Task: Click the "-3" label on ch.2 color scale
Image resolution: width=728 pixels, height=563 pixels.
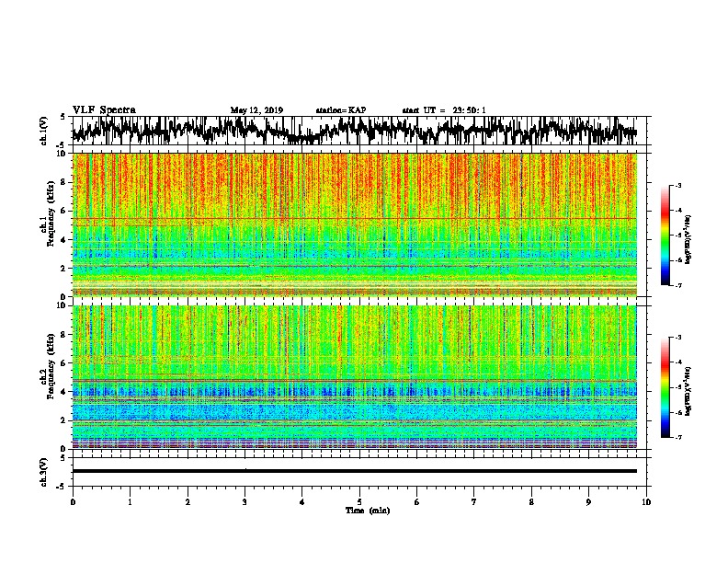Action: click(x=678, y=338)
